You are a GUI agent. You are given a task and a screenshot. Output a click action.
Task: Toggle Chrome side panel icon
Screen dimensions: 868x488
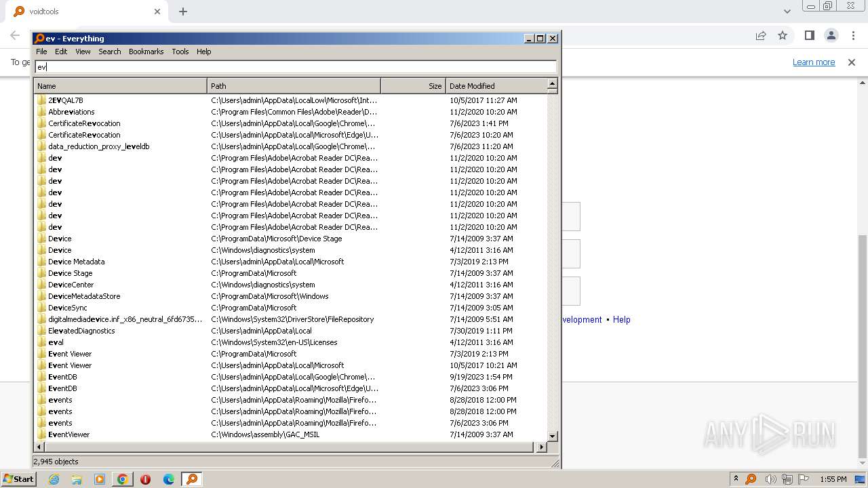click(x=809, y=36)
